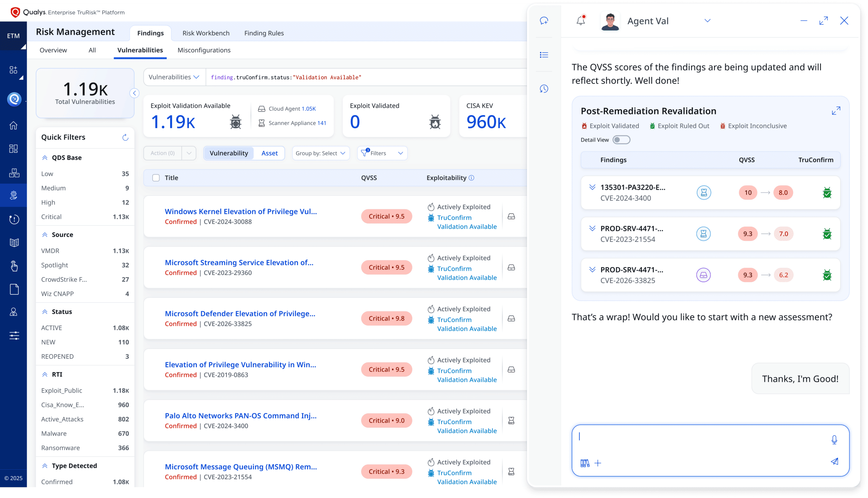Open the Action (0) dropdown arrow
This screenshot has width=868, height=498.
click(x=189, y=153)
